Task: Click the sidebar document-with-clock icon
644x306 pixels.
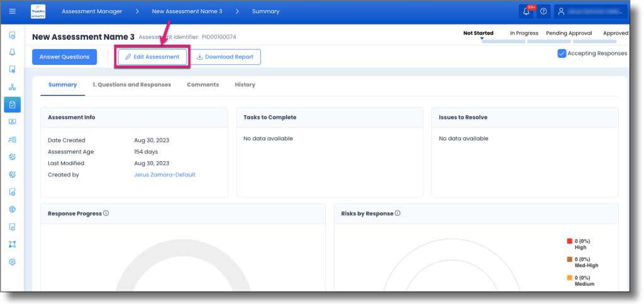Action: point(13,35)
